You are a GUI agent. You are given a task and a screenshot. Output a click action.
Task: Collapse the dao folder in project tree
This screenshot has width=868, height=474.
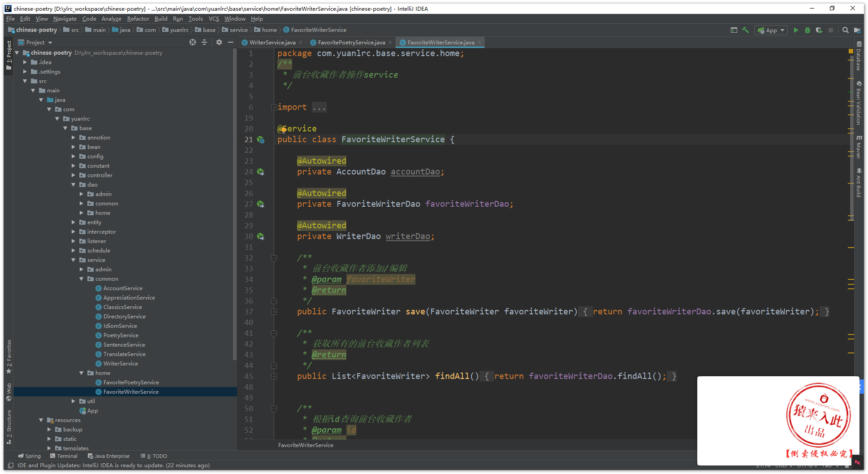pos(73,185)
